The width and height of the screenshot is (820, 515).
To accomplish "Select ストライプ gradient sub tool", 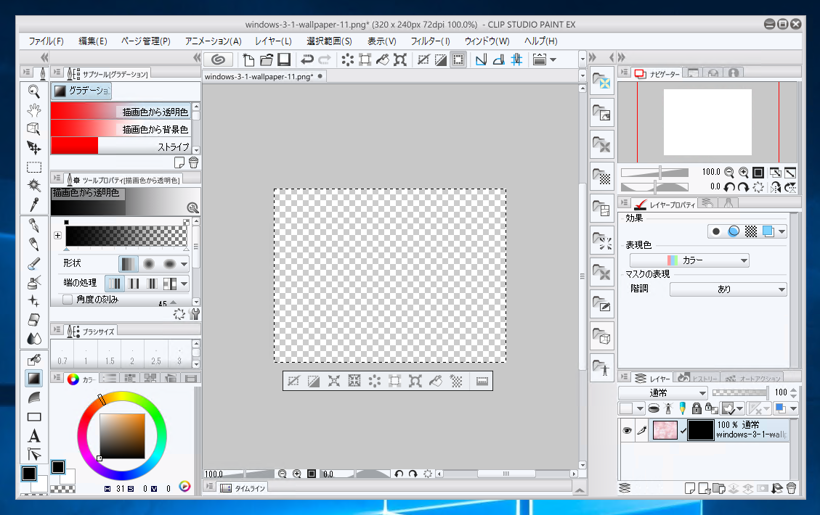I will pyautogui.click(x=121, y=146).
